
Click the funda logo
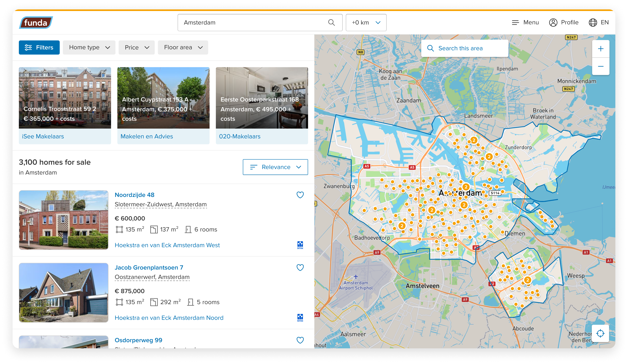click(36, 23)
